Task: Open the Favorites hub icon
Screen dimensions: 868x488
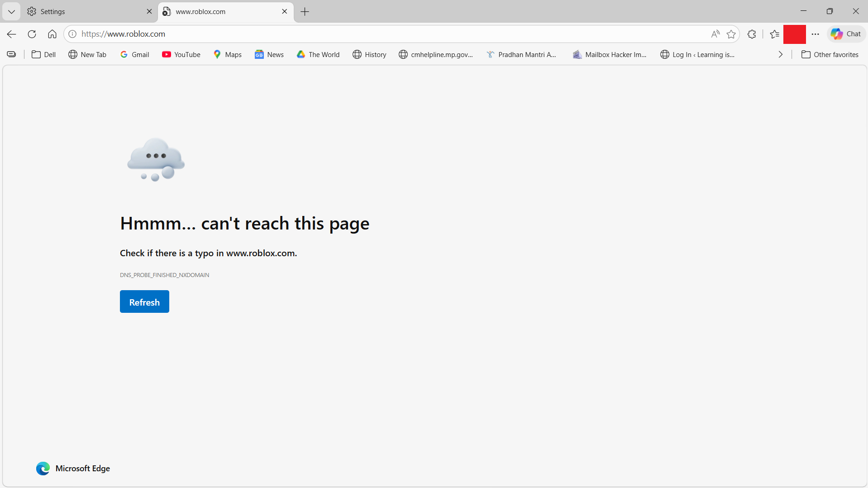Action: coord(774,34)
